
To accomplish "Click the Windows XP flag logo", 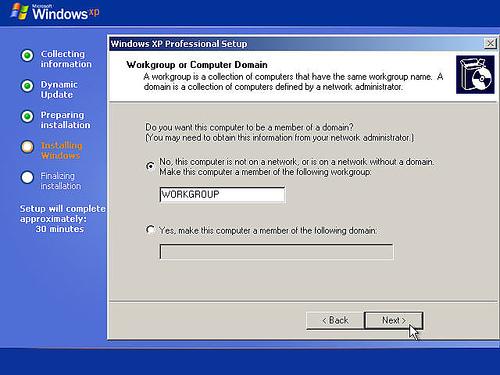I will [19, 12].
